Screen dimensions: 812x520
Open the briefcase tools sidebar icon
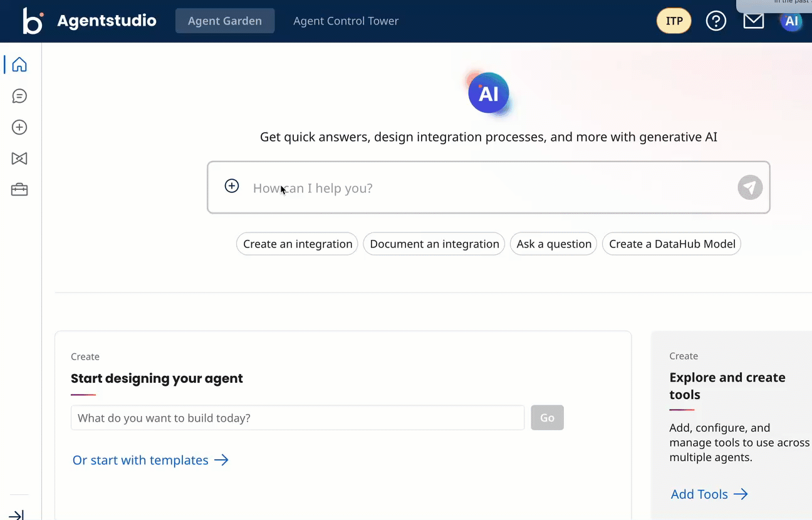click(19, 190)
